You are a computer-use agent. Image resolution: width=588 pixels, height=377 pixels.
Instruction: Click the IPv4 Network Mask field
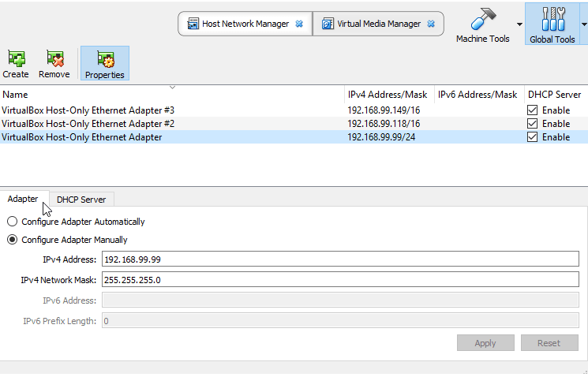point(340,280)
